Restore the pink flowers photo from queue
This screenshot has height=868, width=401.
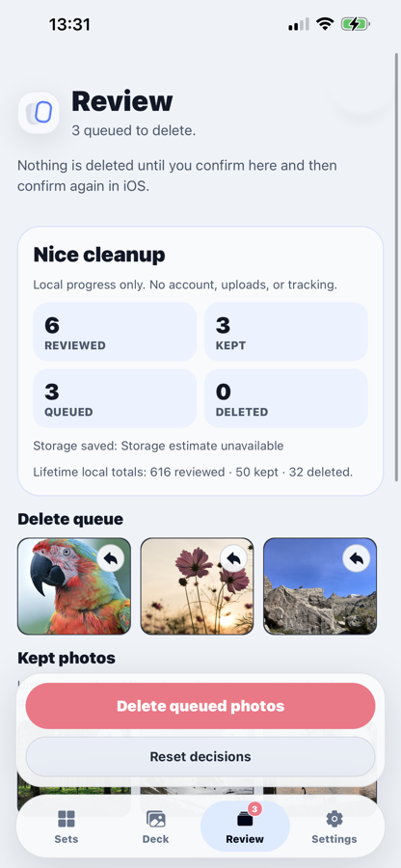pos(233,559)
